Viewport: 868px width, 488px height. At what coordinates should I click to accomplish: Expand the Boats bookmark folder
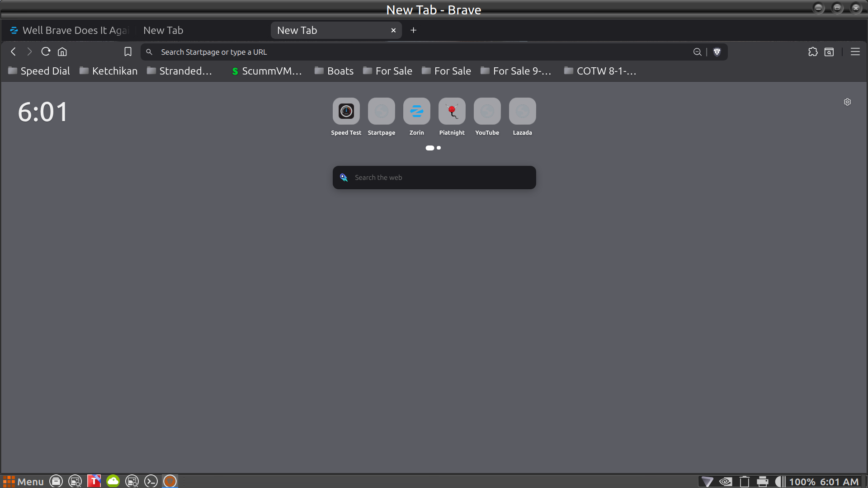[x=334, y=71]
